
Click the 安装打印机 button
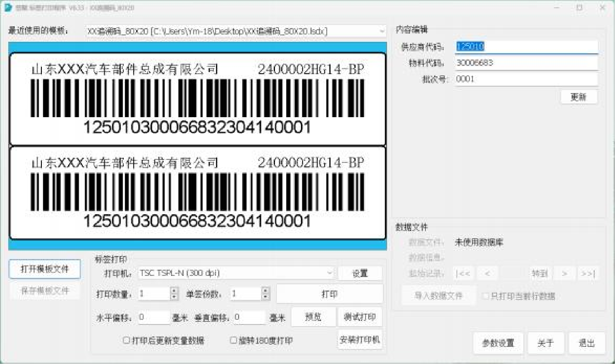click(x=360, y=340)
